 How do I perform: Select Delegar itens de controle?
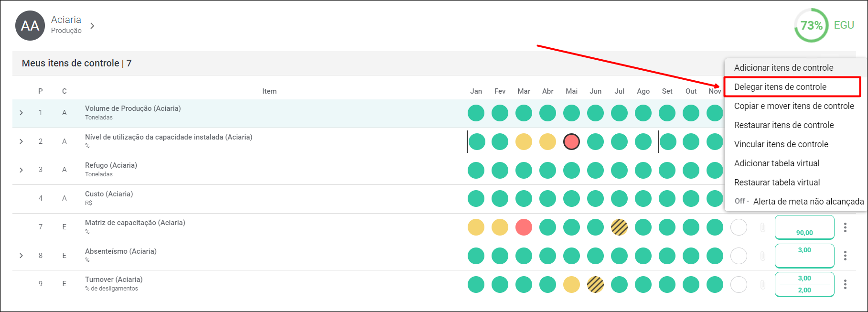tap(780, 87)
